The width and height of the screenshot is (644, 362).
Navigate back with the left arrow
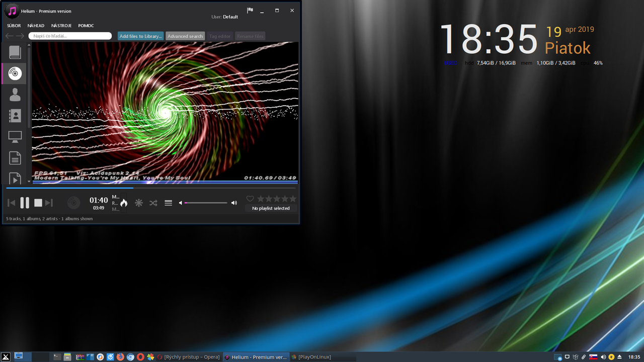coord(9,36)
